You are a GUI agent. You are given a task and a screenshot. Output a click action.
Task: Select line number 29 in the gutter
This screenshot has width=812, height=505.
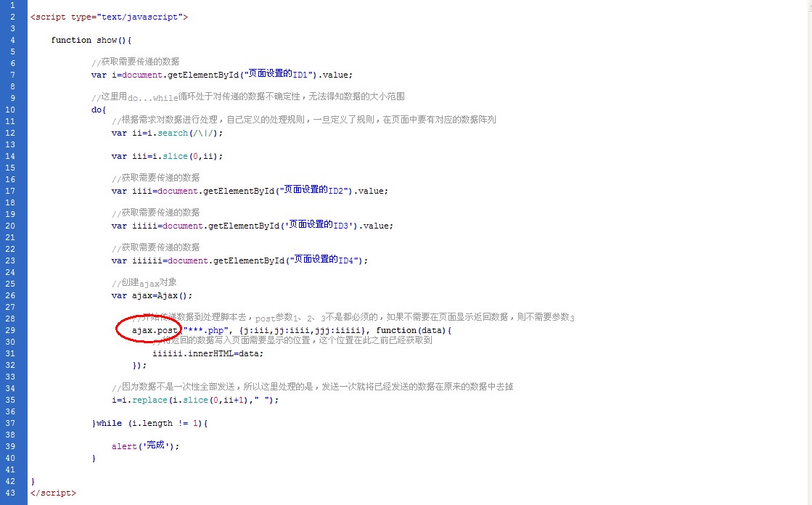[x=11, y=330]
